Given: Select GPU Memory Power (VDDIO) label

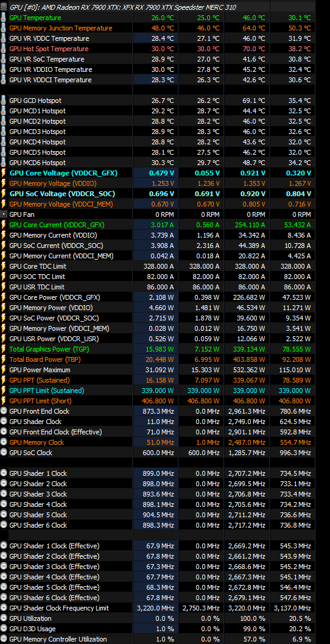Looking at the screenshot, I should point(51,308).
